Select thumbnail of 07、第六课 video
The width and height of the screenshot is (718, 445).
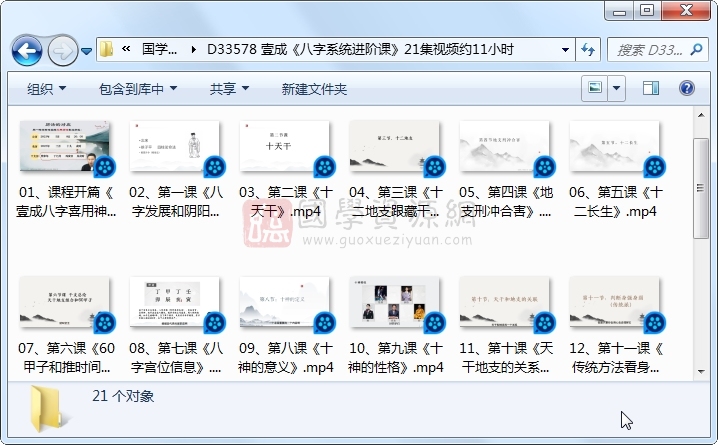[65, 302]
